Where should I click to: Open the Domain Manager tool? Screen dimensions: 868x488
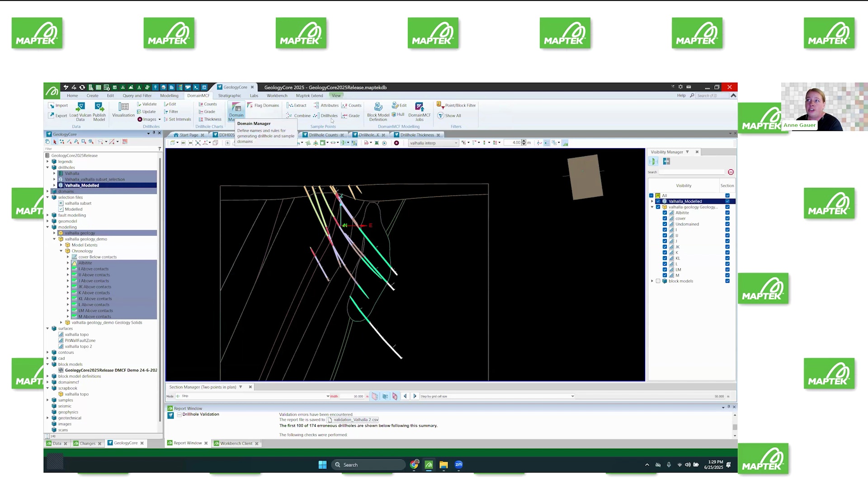(x=236, y=111)
